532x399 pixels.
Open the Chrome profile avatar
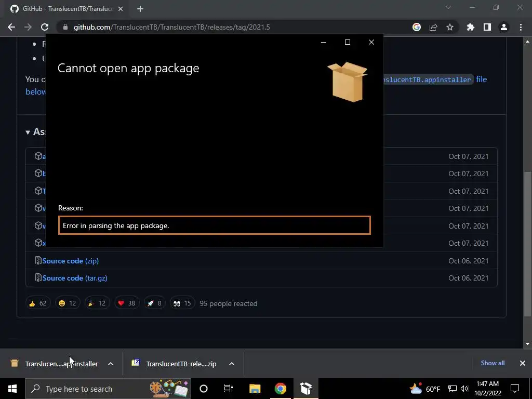pos(504,27)
